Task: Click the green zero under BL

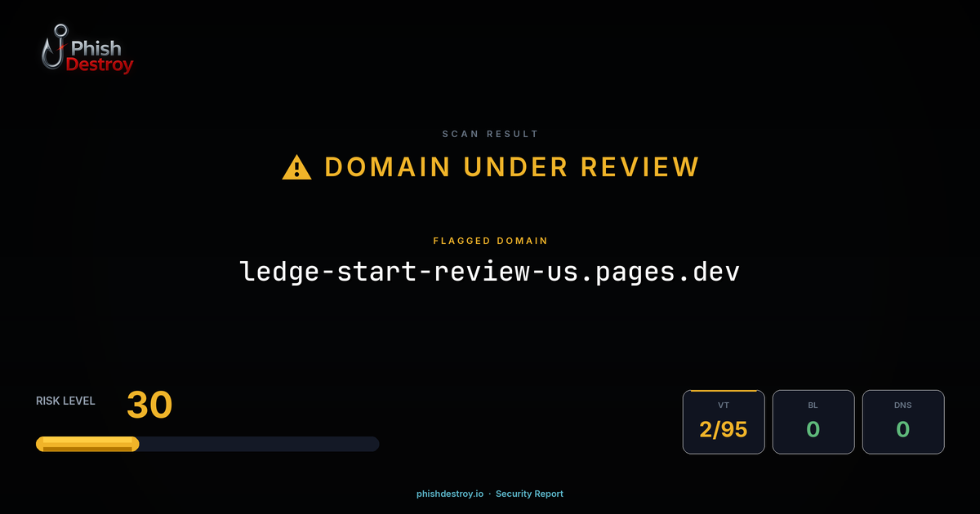Action: 813,430
